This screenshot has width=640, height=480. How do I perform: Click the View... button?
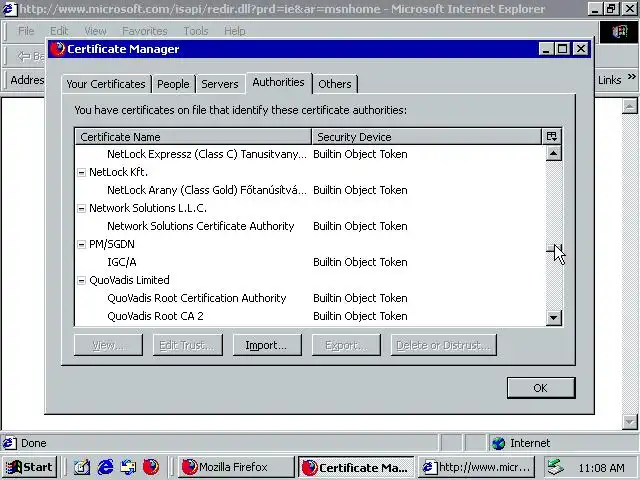108,345
